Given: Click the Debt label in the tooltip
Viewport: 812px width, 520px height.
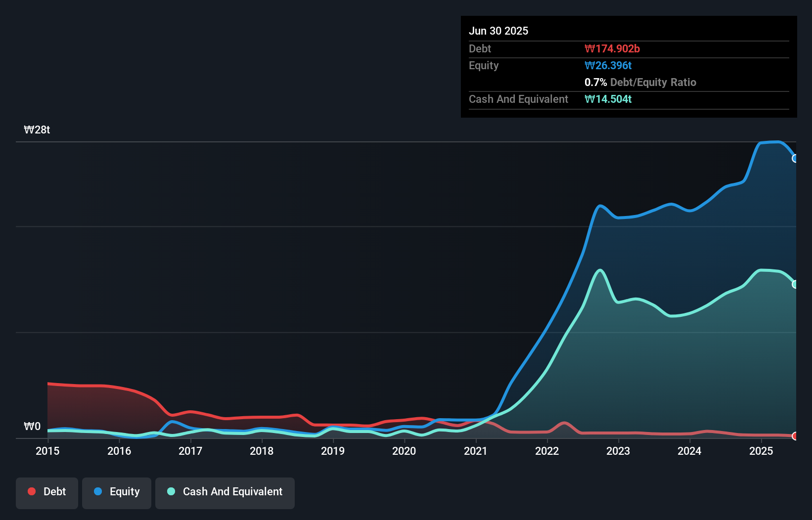Looking at the screenshot, I should [480, 48].
